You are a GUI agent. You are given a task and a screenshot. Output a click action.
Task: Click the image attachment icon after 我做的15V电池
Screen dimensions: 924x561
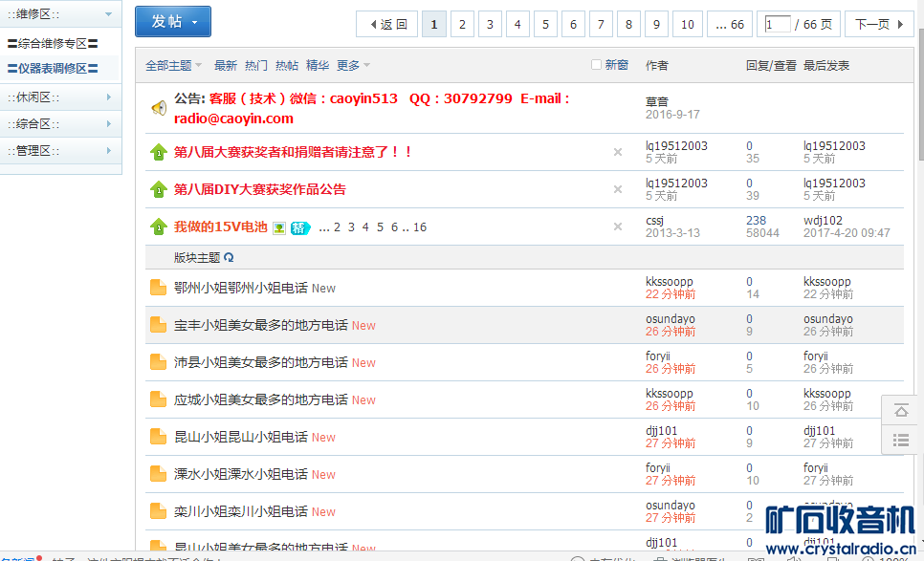coord(279,227)
